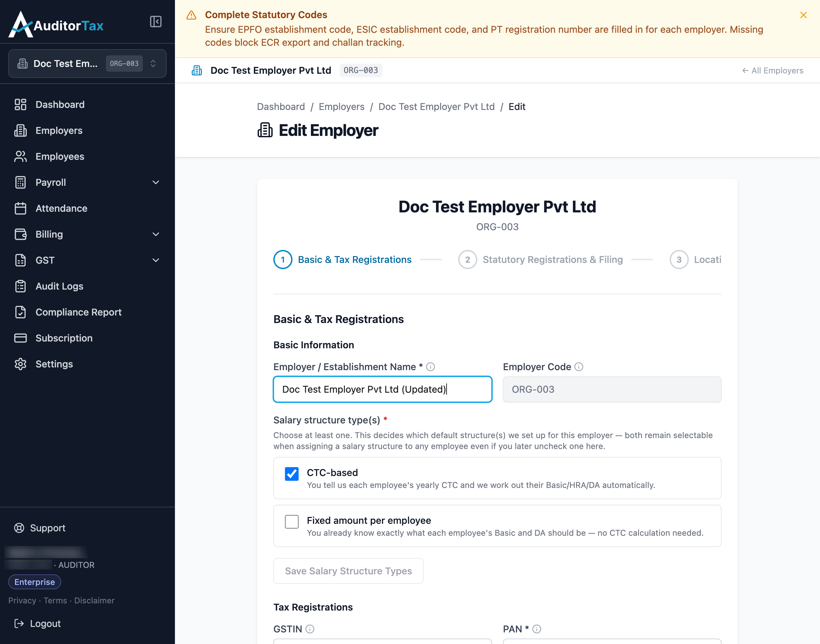Click the AuditorTax logo
This screenshot has width=820, height=644.
tap(56, 25)
